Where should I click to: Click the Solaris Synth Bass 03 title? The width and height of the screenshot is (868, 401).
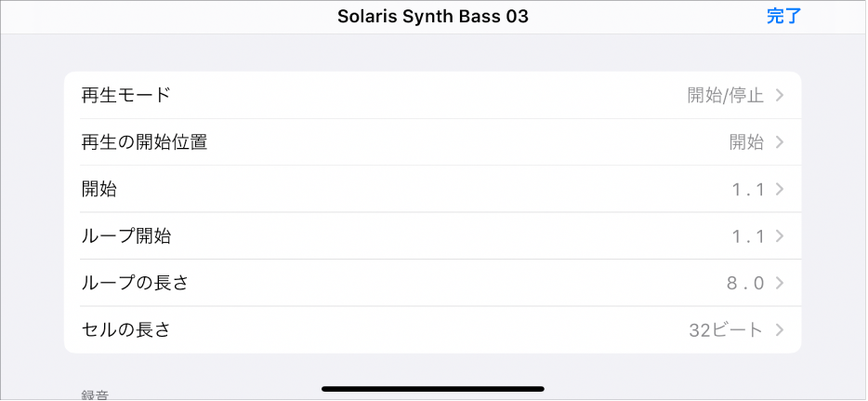coord(433,17)
